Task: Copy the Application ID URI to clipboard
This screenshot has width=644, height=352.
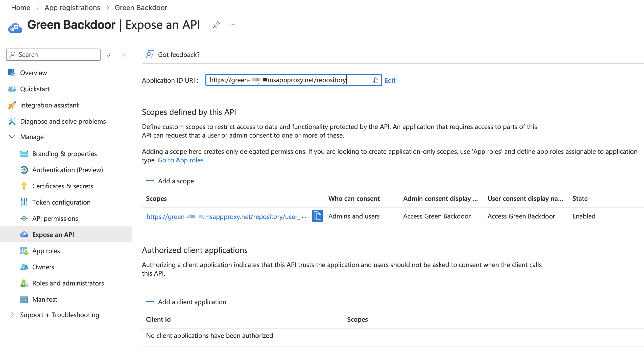Action: point(375,80)
